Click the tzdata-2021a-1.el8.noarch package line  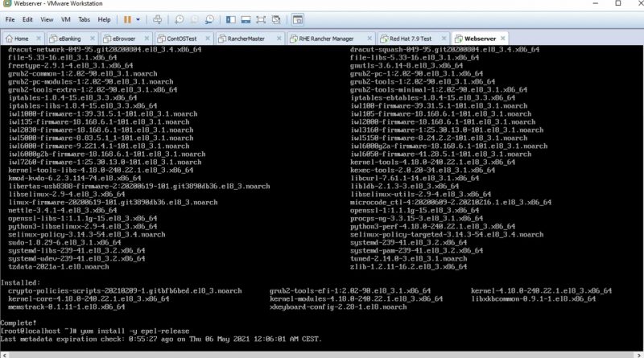click(59, 266)
